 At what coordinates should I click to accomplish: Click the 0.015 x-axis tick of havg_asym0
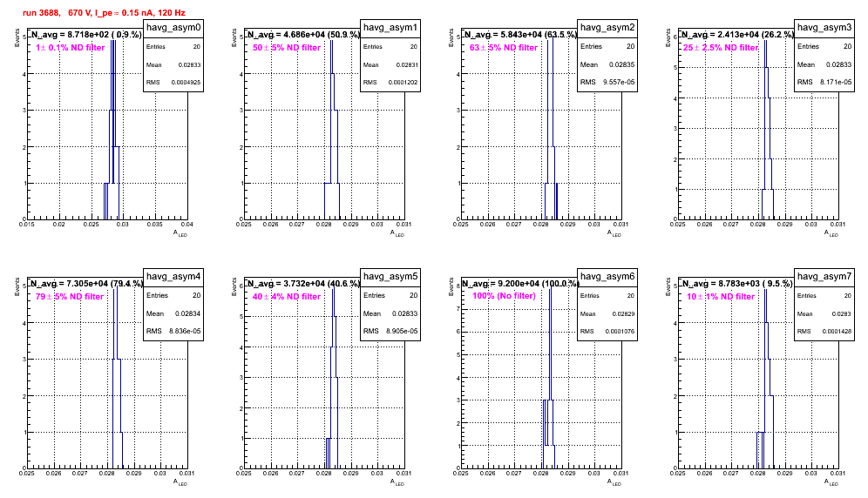coord(27,224)
